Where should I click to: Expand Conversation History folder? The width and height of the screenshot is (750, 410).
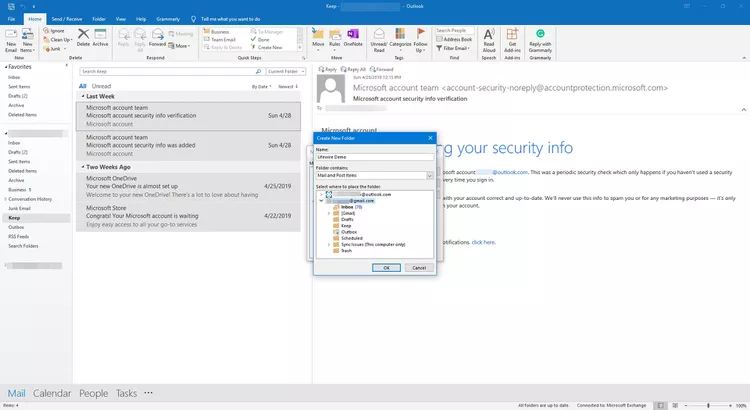(x=5, y=199)
